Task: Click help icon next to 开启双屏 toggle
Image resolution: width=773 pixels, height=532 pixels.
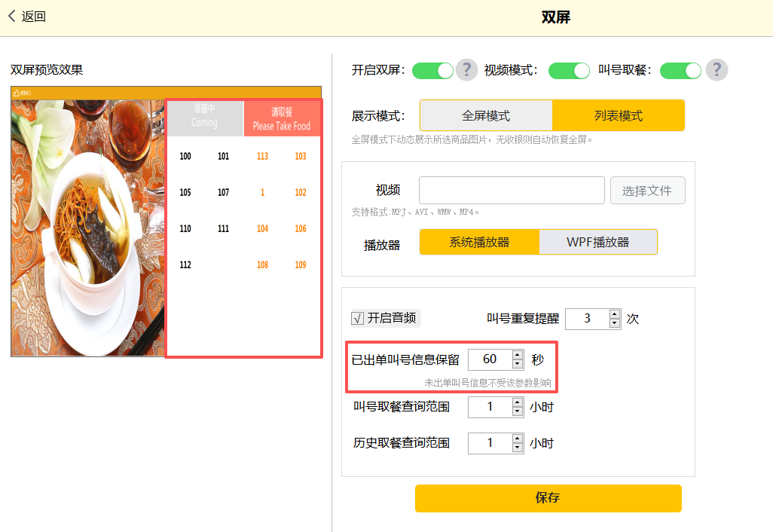Action: [467, 70]
